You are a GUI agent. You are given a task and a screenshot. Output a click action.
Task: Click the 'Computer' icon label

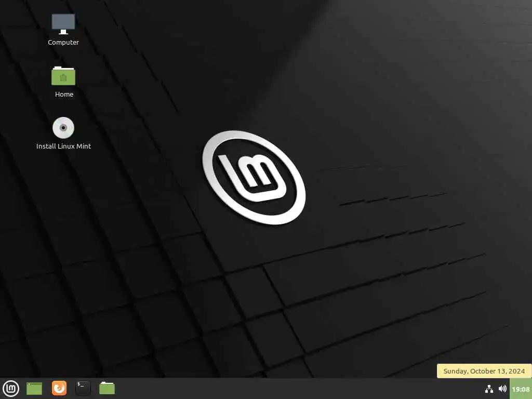tap(63, 43)
